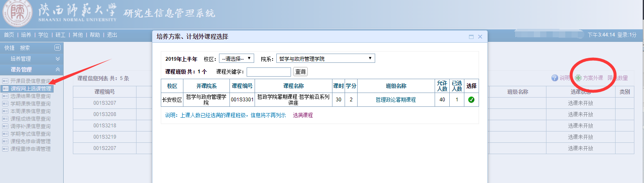Click the green checkmark to select the course
The width and height of the screenshot is (644, 183).
471,100
